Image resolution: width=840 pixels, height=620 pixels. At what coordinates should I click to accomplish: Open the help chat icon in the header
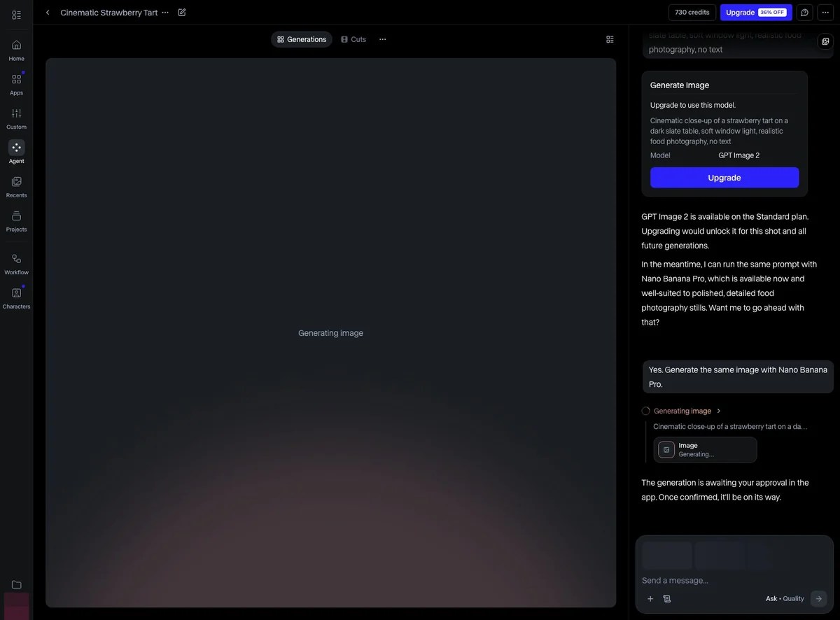pos(805,13)
